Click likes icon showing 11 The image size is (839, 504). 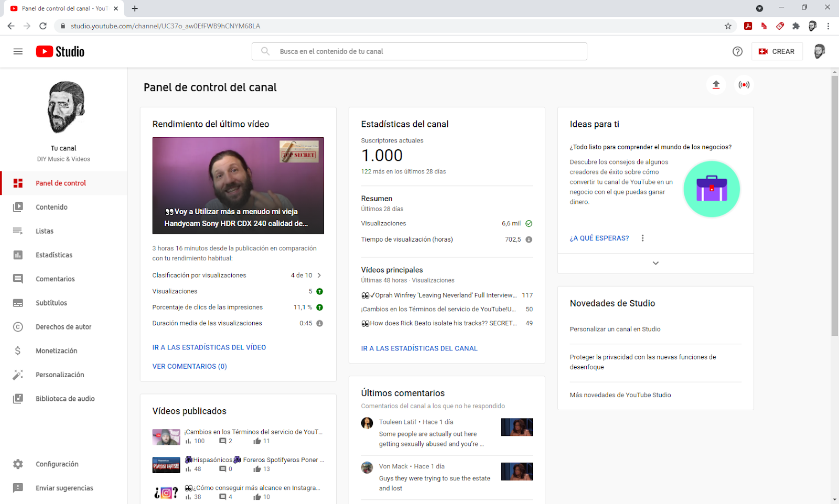point(257,441)
